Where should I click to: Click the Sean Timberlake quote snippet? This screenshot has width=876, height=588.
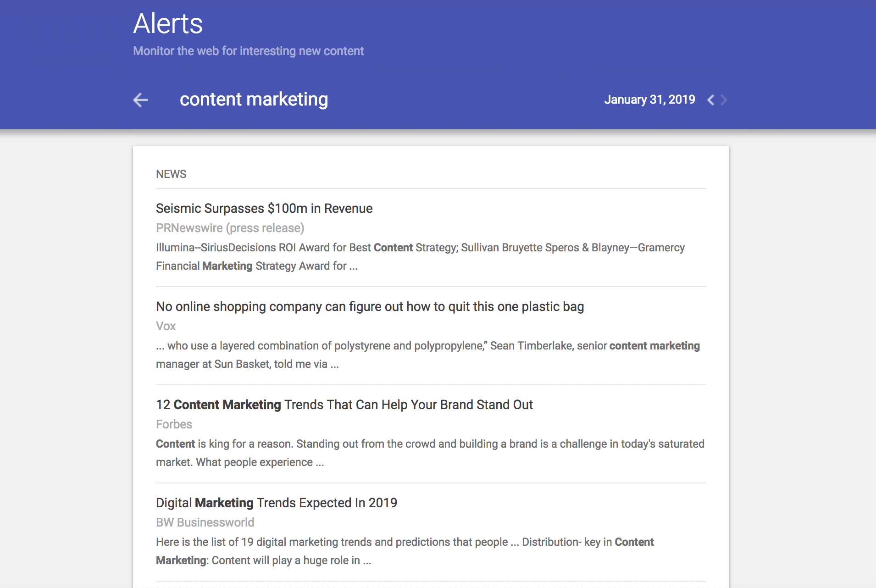coord(427,355)
